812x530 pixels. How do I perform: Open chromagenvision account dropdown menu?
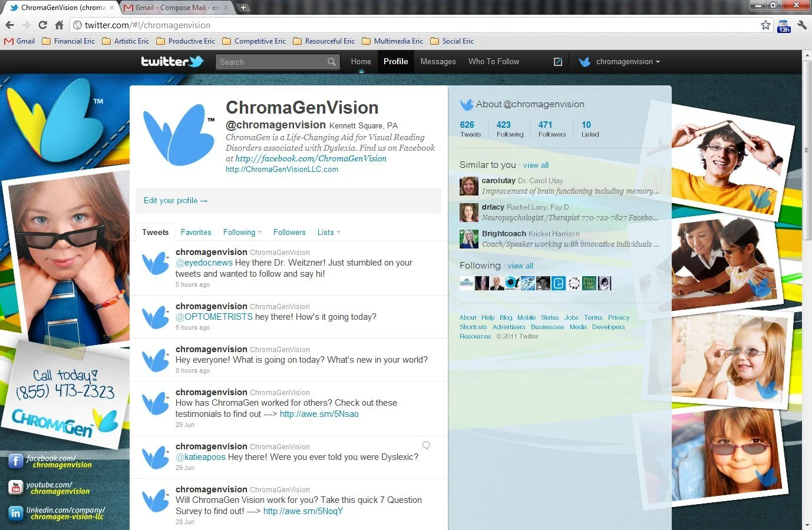coord(620,62)
